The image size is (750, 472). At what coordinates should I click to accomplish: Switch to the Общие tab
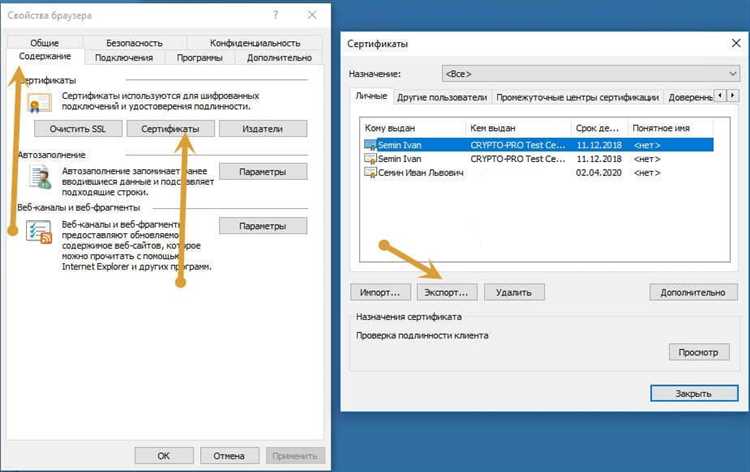point(44,43)
